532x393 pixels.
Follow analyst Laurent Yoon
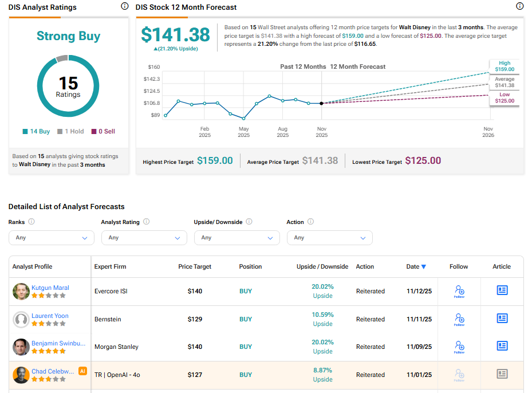[459, 319]
